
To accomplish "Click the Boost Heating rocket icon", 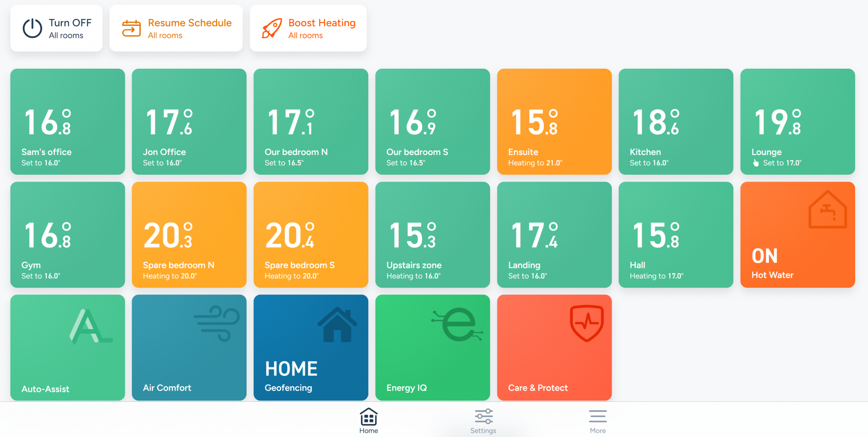I will click(x=272, y=28).
